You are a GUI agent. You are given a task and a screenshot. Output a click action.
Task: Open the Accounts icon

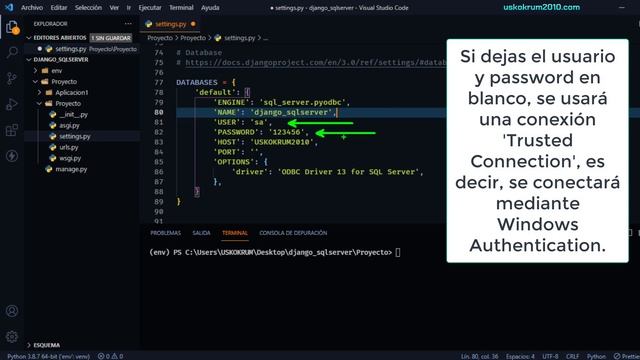12,311
